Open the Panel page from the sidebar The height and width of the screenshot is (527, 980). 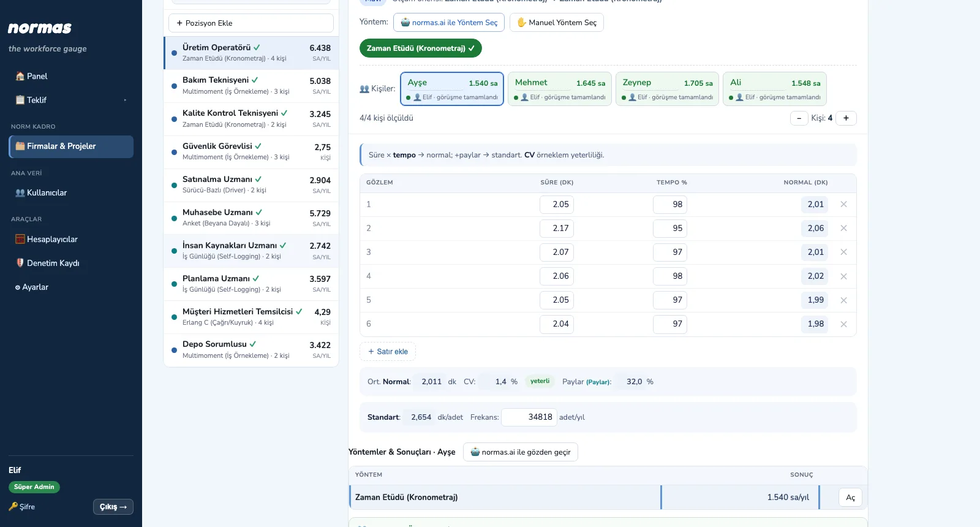70,77
